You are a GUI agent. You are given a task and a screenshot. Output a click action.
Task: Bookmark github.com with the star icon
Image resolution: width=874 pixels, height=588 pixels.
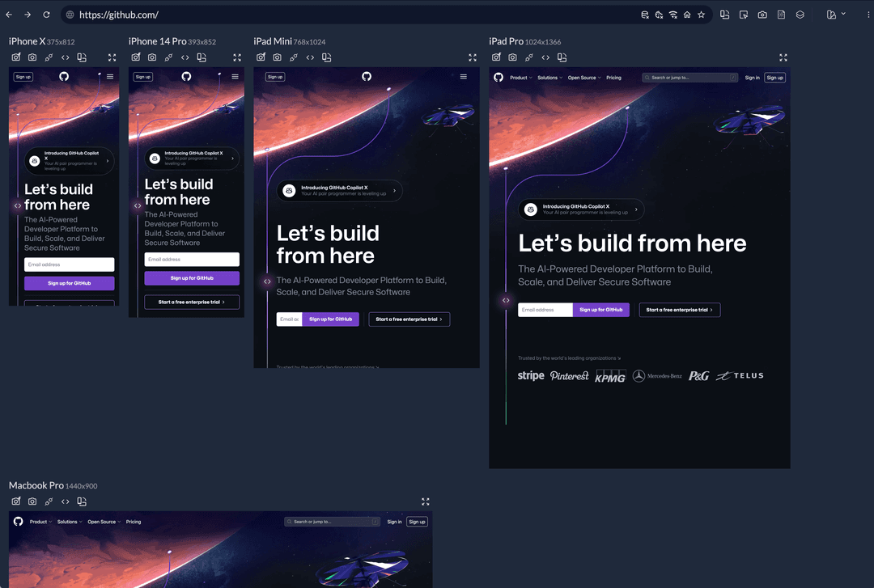(x=701, y=14)
